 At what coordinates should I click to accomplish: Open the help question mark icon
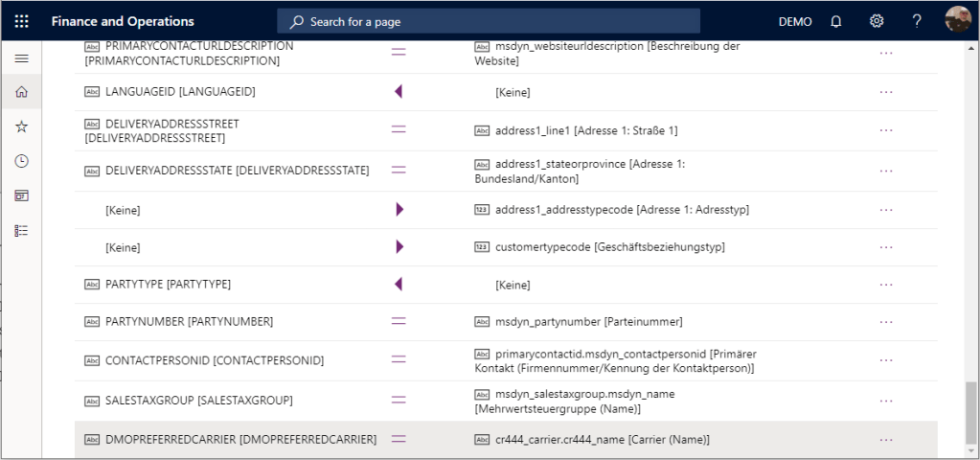[x=916, y=21]
